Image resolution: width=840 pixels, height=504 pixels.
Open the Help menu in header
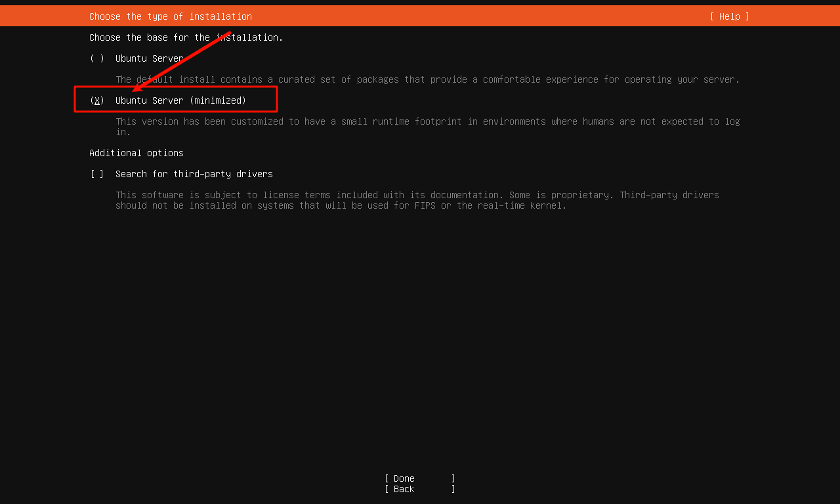click(729, 16)
